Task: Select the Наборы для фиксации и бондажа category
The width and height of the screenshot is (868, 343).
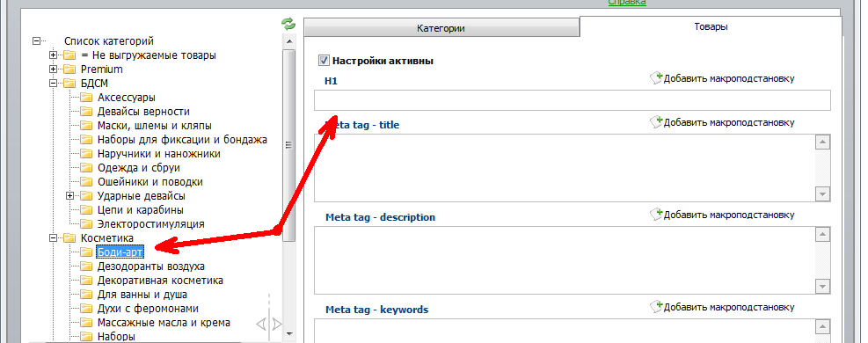Action: 182,140
